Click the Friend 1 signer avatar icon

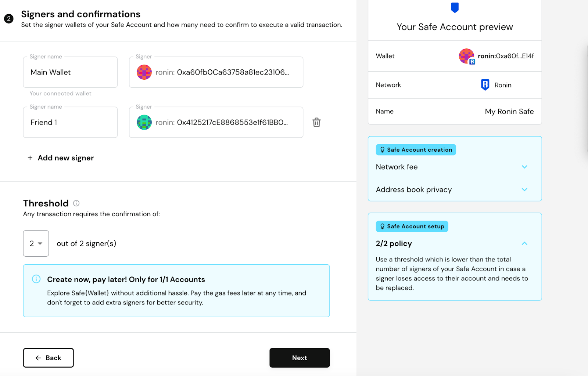click(x=144, y=122)
